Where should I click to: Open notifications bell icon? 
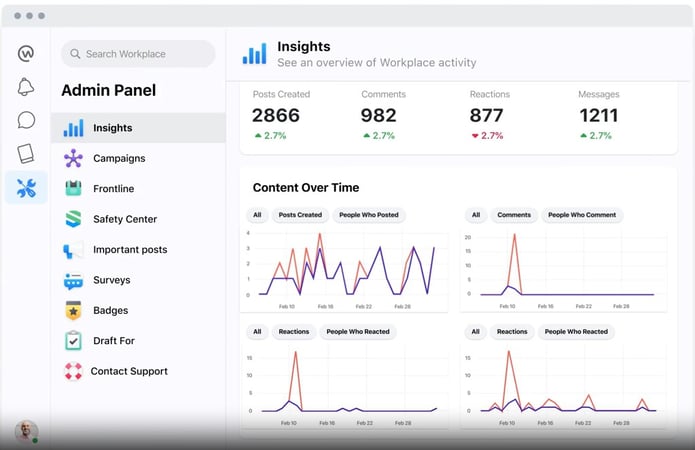click(26, 86)
